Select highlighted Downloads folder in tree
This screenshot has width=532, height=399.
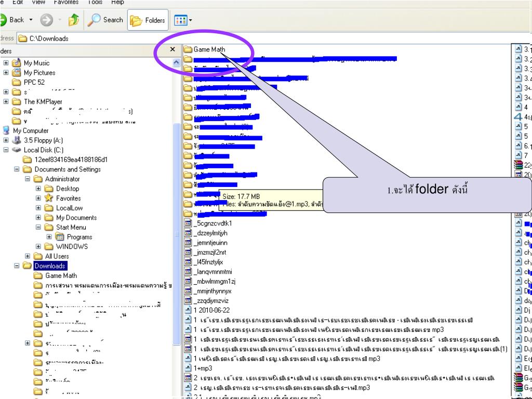[50, 266]
